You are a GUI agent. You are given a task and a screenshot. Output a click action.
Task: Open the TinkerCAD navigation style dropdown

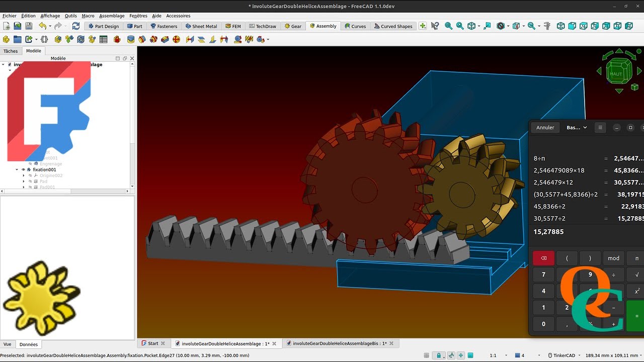[564, 355]
